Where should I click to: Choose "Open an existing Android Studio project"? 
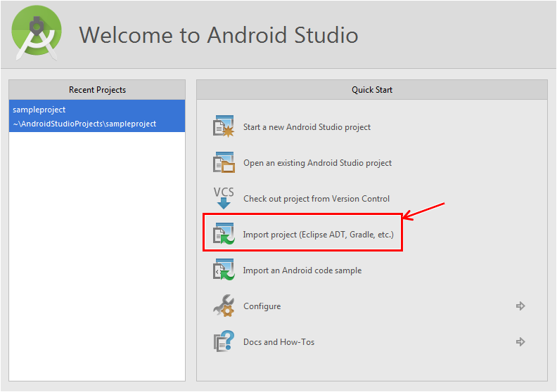tap(317, 163)
